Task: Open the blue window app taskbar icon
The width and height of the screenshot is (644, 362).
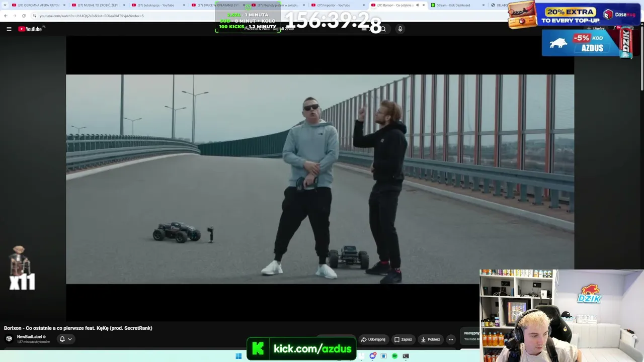Action: tap(383, 356)
